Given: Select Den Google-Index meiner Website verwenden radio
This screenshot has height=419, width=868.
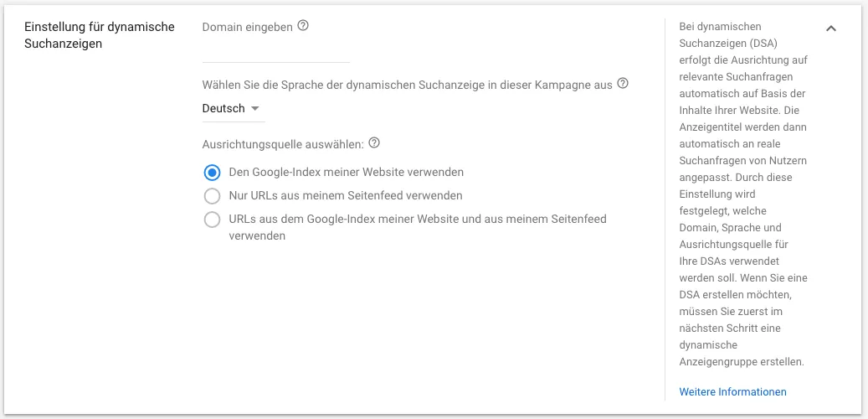Looking at the screenshot, I should coord(212,173).
